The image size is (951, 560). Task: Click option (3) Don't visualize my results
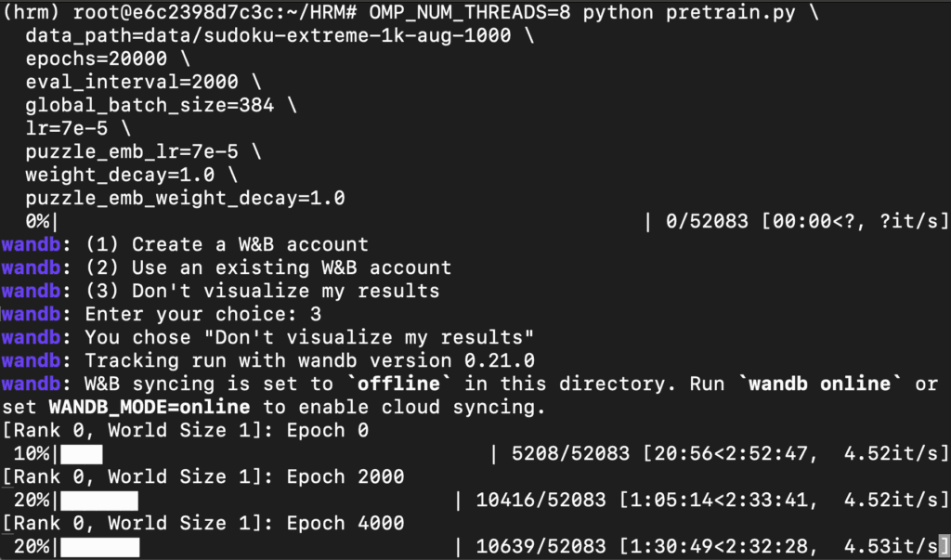click(262, 290)
